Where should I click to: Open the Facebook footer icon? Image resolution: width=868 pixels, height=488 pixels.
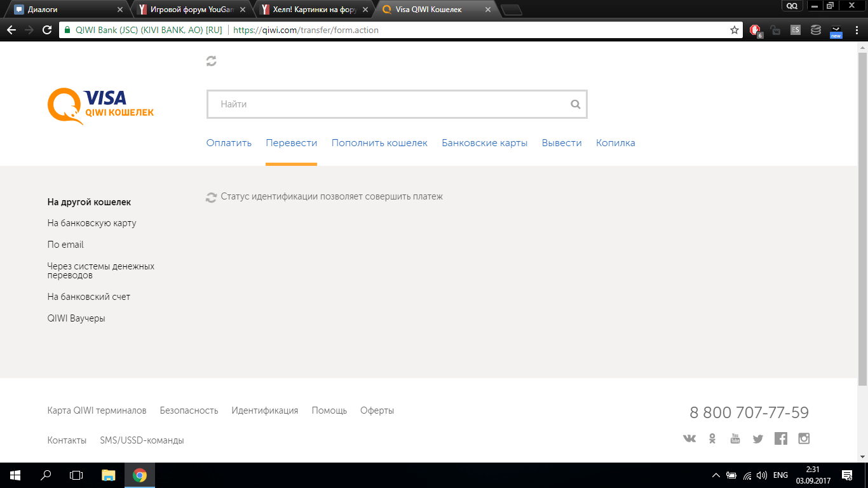point(780,438)
